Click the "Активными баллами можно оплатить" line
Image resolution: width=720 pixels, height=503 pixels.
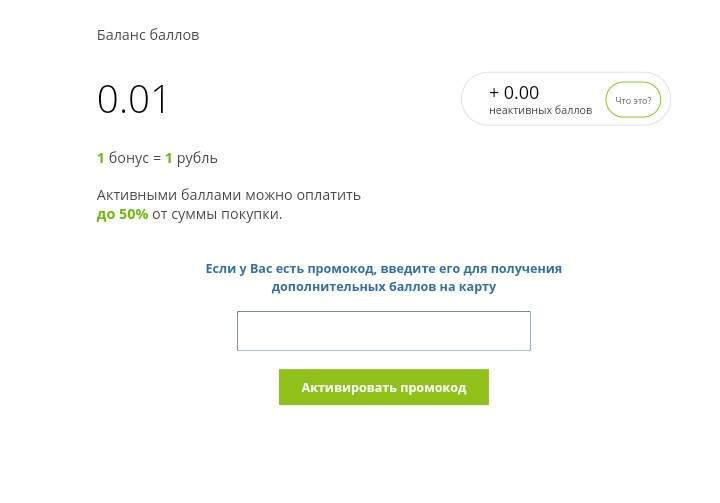click(x=229, y=195)
